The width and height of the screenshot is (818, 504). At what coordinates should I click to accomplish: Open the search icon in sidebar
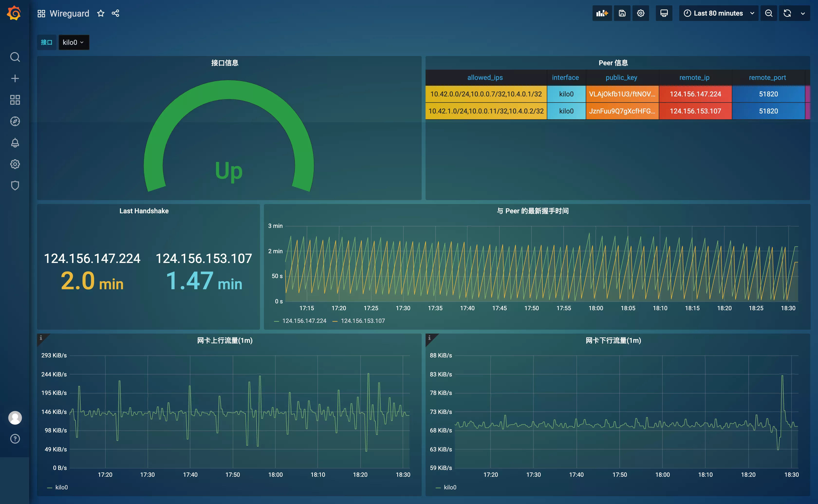click(x=15, y=57)
